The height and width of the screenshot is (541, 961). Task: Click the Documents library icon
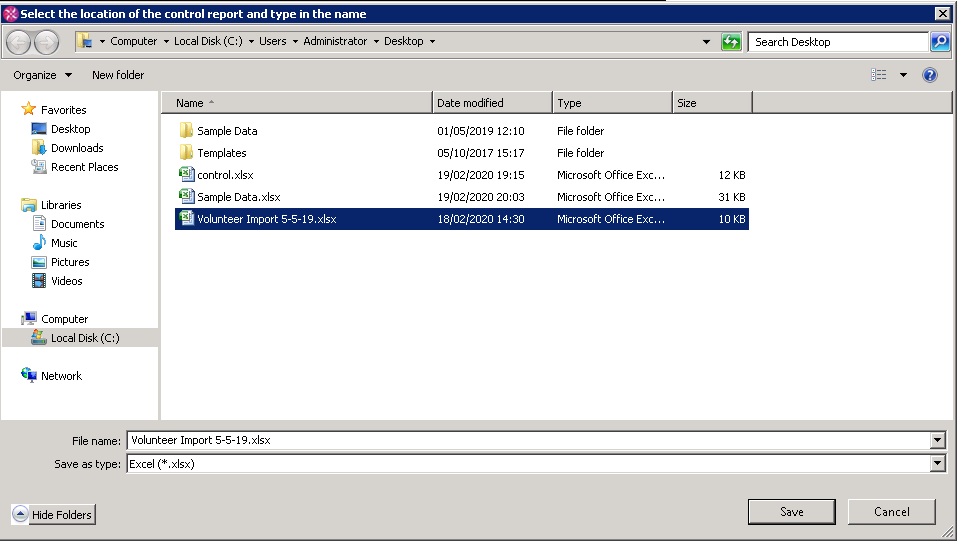coord(39,224)
